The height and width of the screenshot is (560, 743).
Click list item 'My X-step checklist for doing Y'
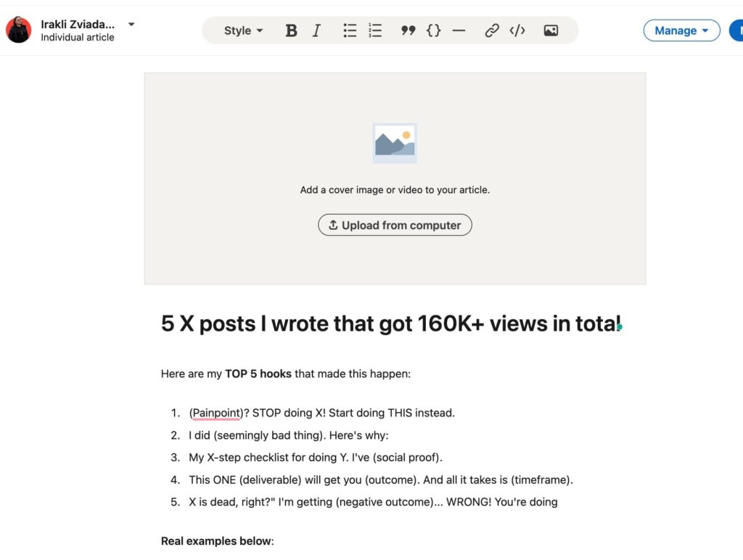point(316,458)
